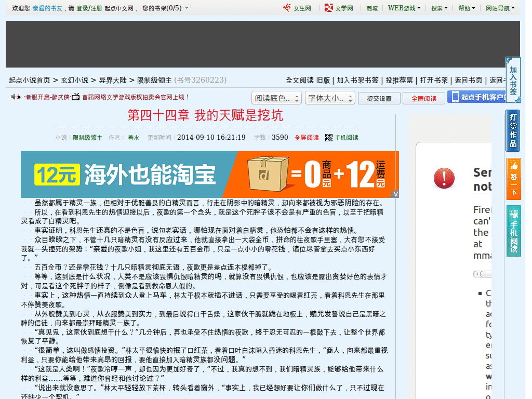Enable 全屏阅读 reading mode
Viewport: 532px width, 399px height.
point(423,97)
